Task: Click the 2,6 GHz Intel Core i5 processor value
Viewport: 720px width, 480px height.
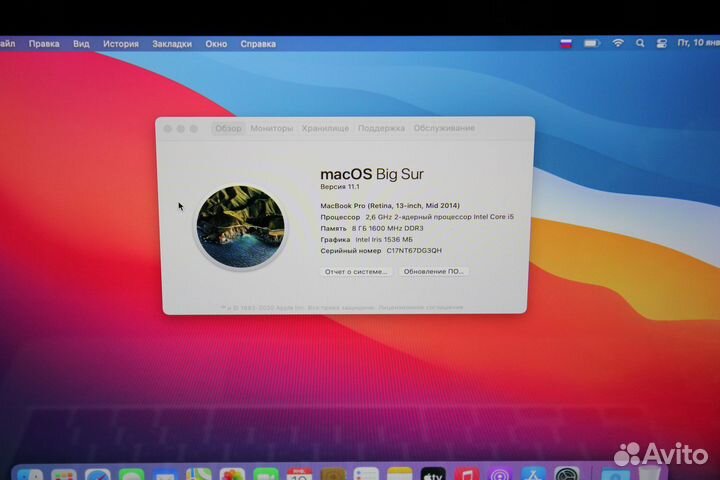Action: [x=439, y=217]
